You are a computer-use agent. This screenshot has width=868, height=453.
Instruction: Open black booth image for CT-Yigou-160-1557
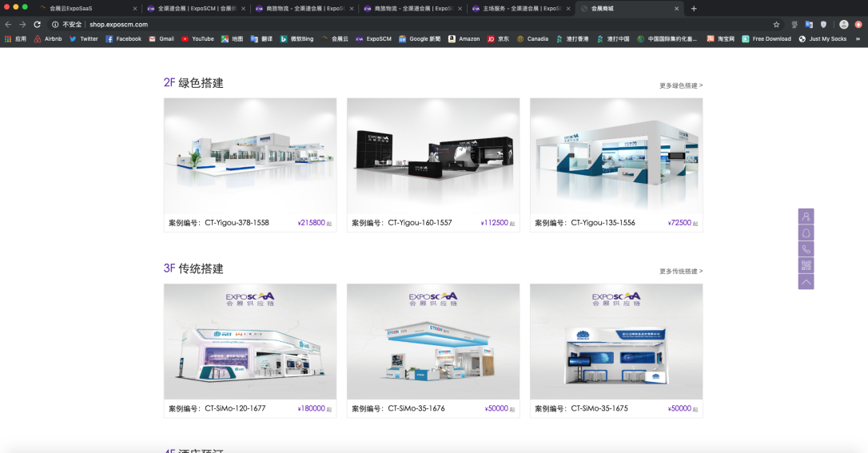pos(433,156)
